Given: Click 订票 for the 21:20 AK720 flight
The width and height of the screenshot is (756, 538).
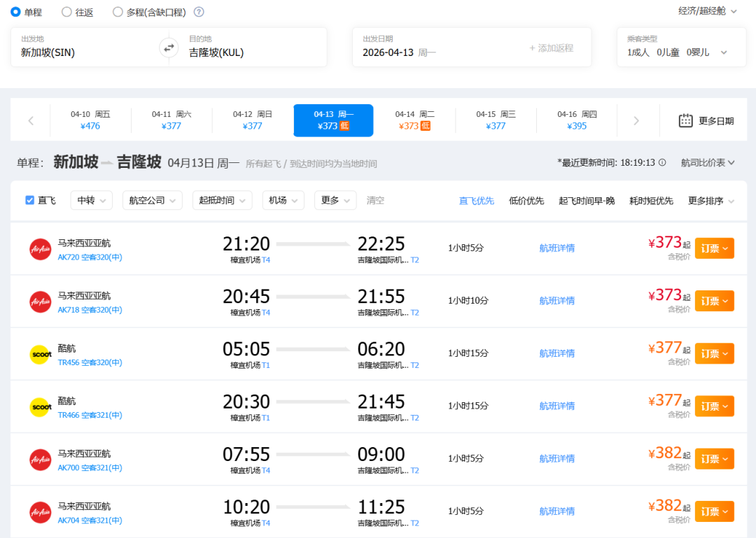Looking at the screenshot, I should (x=714, y=248).
